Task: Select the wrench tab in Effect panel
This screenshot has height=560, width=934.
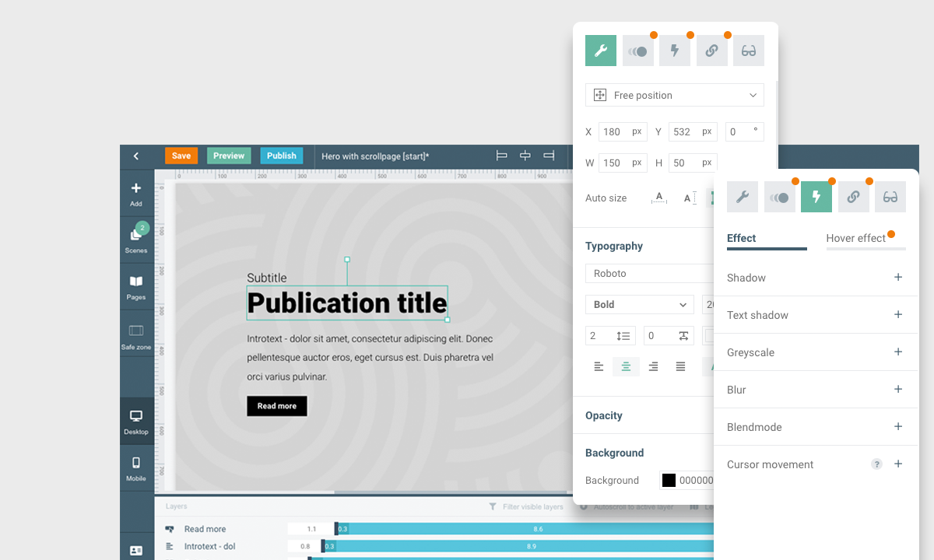Action: tap(743, 197)
